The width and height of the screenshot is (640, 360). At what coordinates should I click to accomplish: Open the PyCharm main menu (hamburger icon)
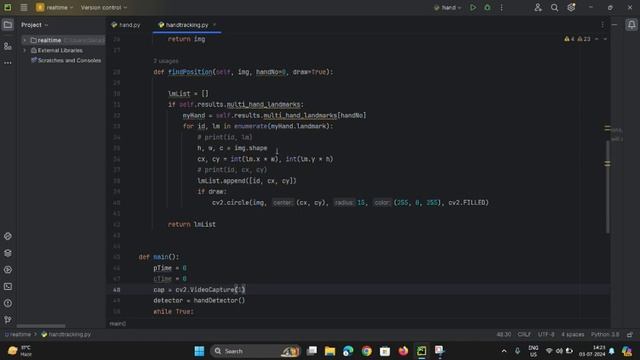click(24, 7)
